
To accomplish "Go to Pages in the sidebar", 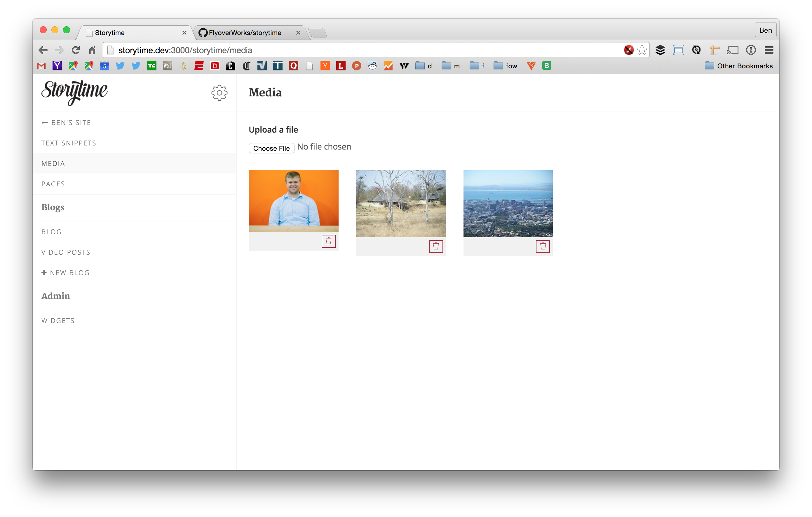I will 53,184.
